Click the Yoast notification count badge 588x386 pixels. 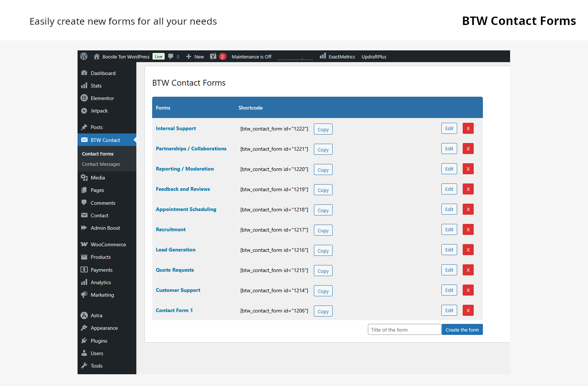click(x=222, y=56)
